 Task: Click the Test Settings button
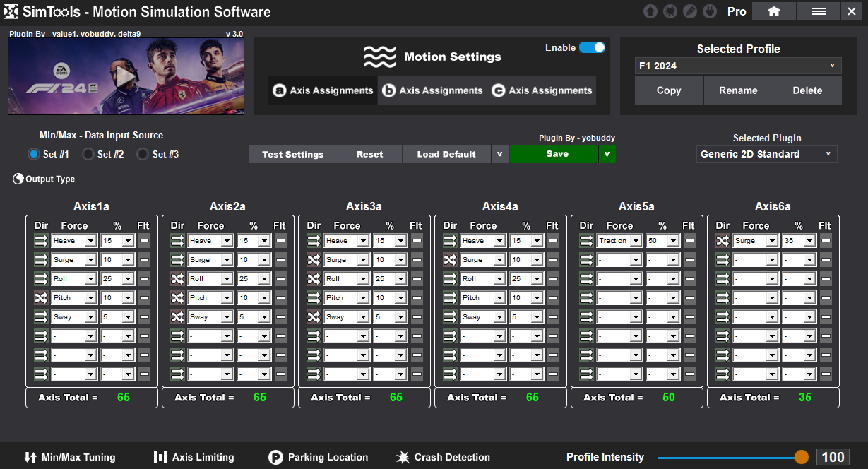point(293,154)
